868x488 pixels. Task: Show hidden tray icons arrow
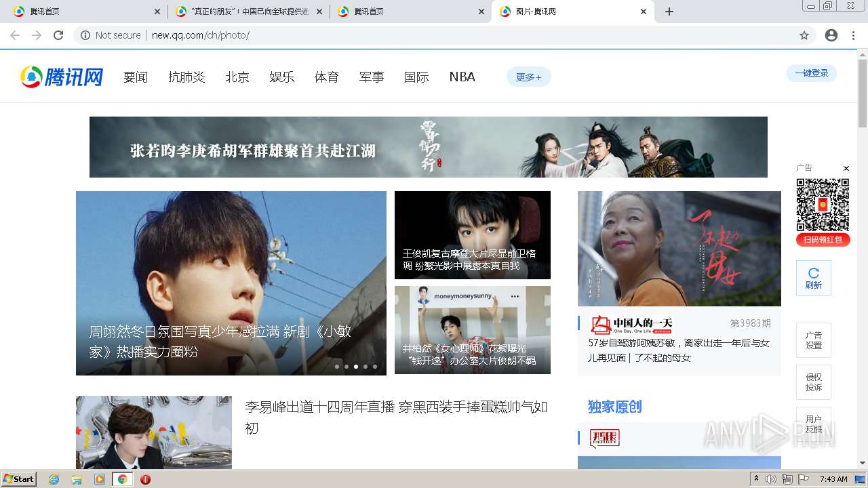tap(756, 479)
